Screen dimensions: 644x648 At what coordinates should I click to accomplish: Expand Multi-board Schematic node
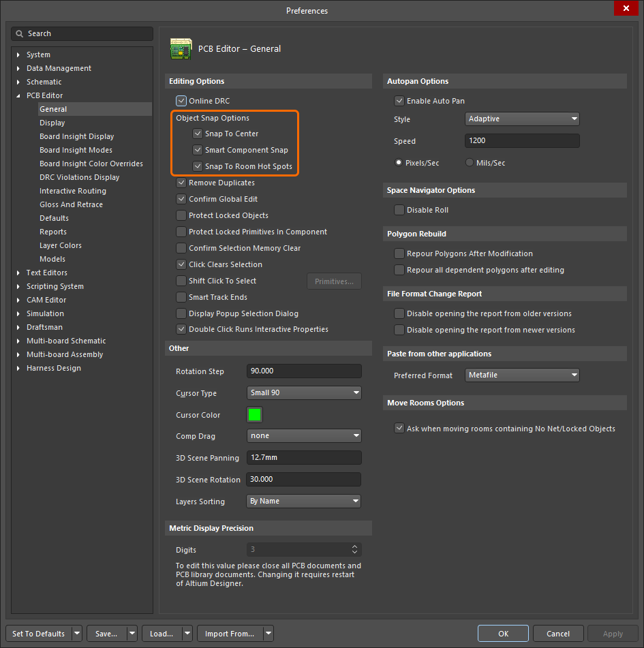coord(18,341)
